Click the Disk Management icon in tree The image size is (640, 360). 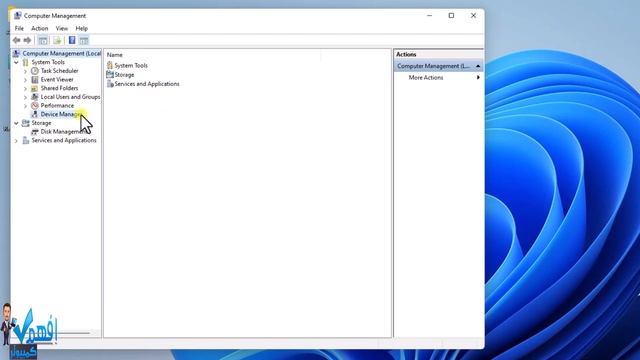point(35,131)
